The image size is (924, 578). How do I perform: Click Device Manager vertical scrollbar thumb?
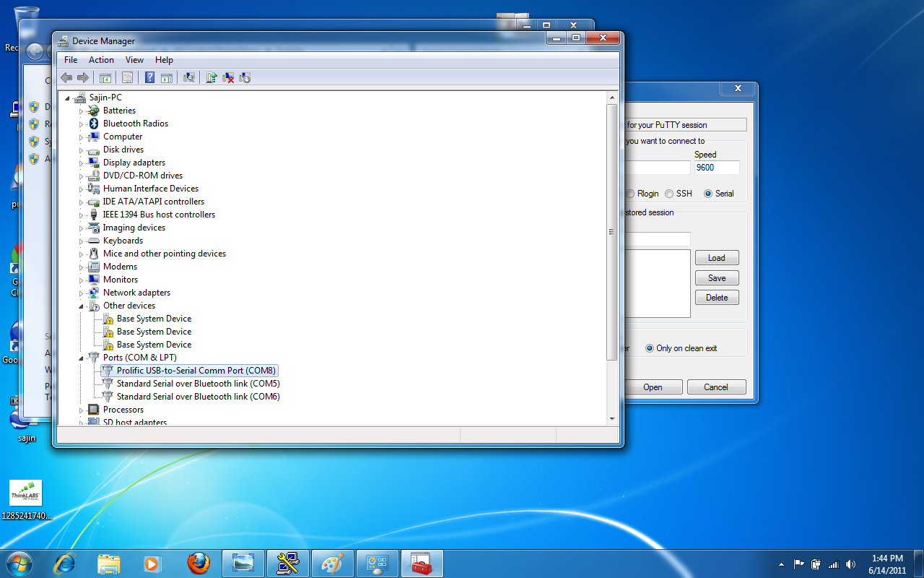pos(612,232)
